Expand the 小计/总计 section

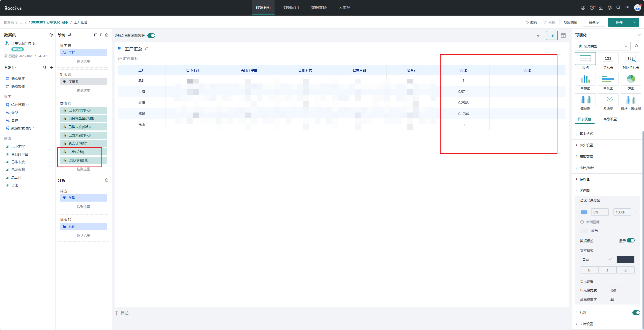[x=607, y=168]
